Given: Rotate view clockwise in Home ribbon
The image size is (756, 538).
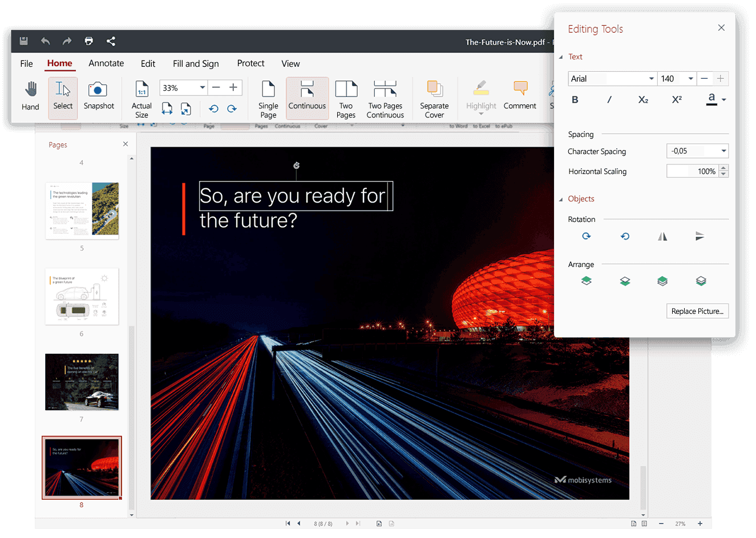Looking at the screenshot, I should point(232,108).
